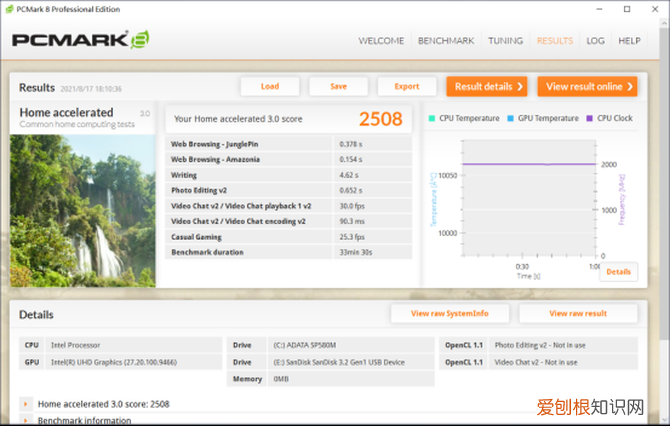Toggle the GPU Temperature legend marker

pyautogui.click(x=511, y=118)
